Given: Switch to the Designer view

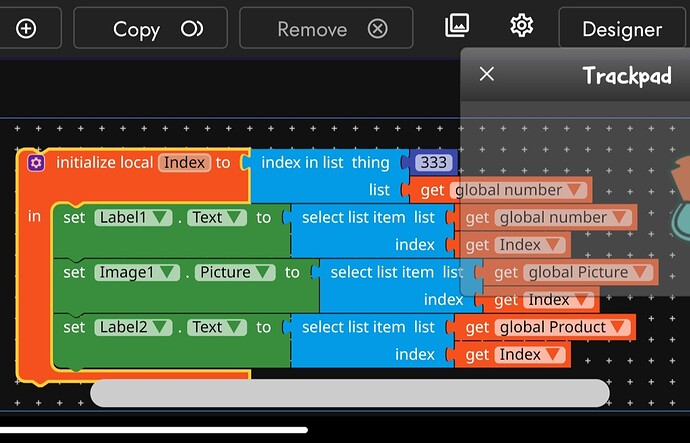Looking at the screenshot, I should (x=622, y=29).
